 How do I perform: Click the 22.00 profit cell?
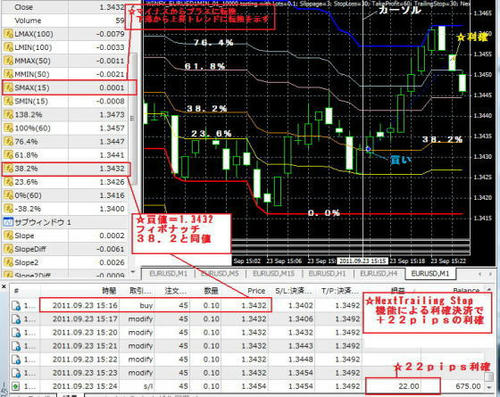click(409, 386)
